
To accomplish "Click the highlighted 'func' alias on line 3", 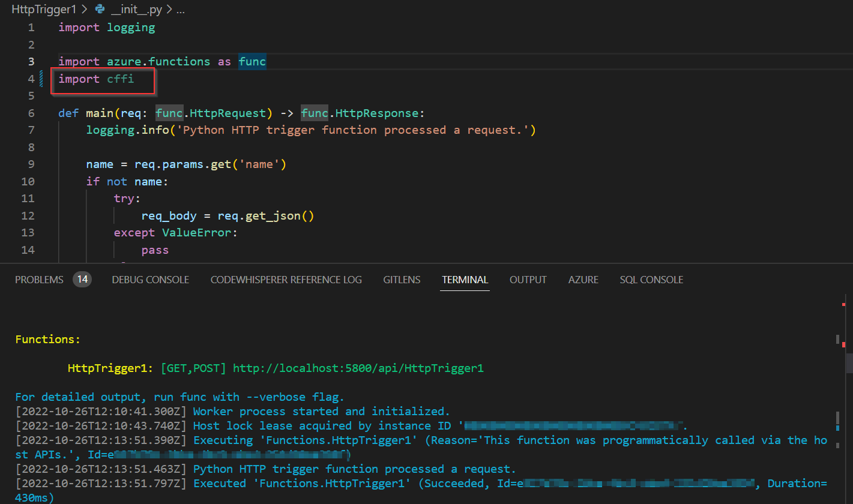I will (252, 62).
